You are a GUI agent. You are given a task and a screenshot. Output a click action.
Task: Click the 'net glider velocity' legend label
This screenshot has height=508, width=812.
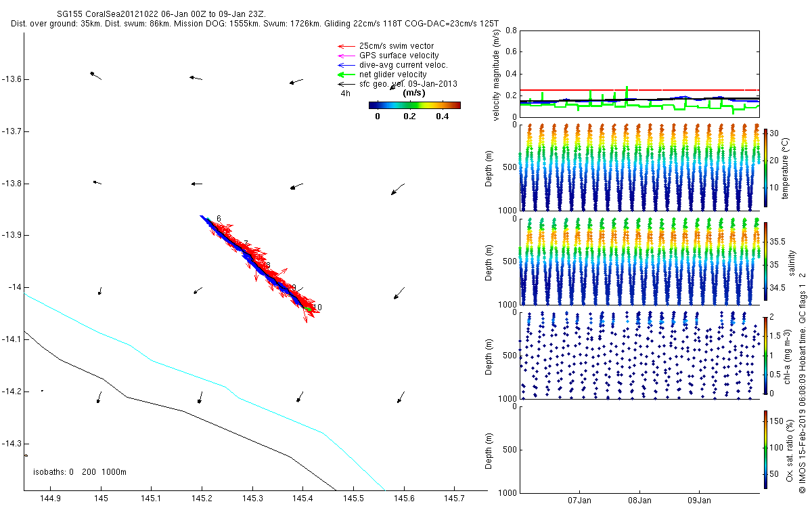pos(392,75)
